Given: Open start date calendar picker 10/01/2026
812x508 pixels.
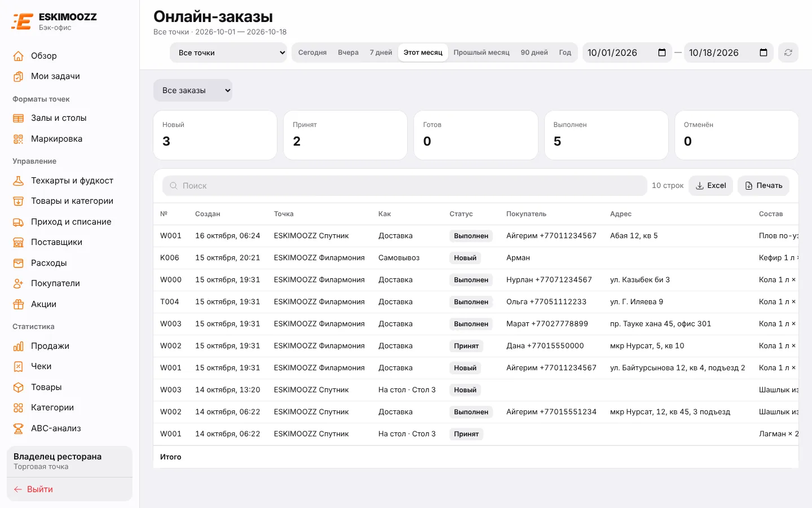Looking at the screenshot, I should click(x=662, y=52).
